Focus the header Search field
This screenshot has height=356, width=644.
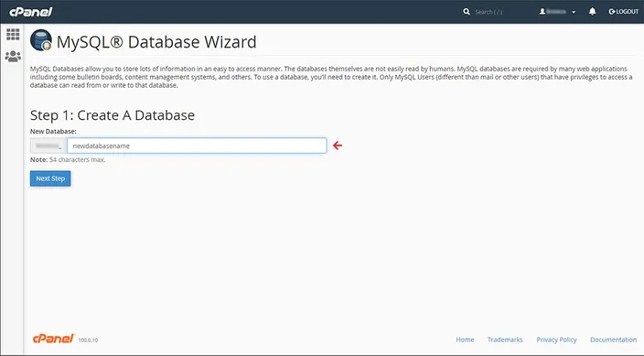(x=488, y=12)
